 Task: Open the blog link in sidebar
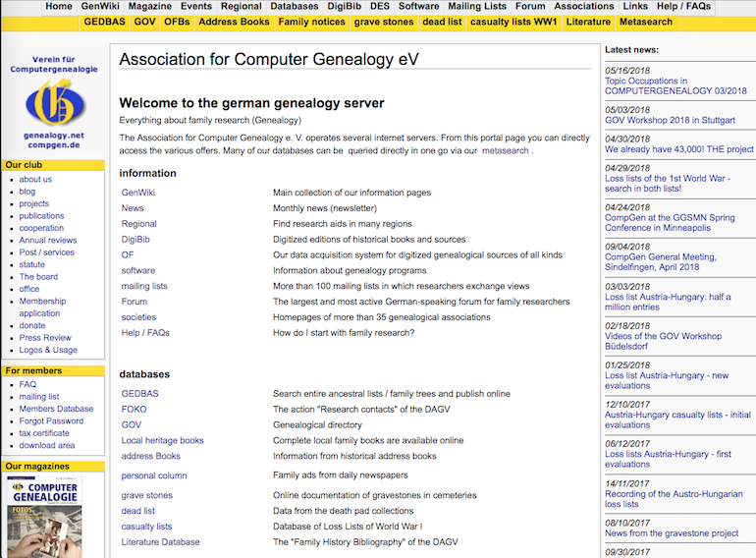[27, 192]
